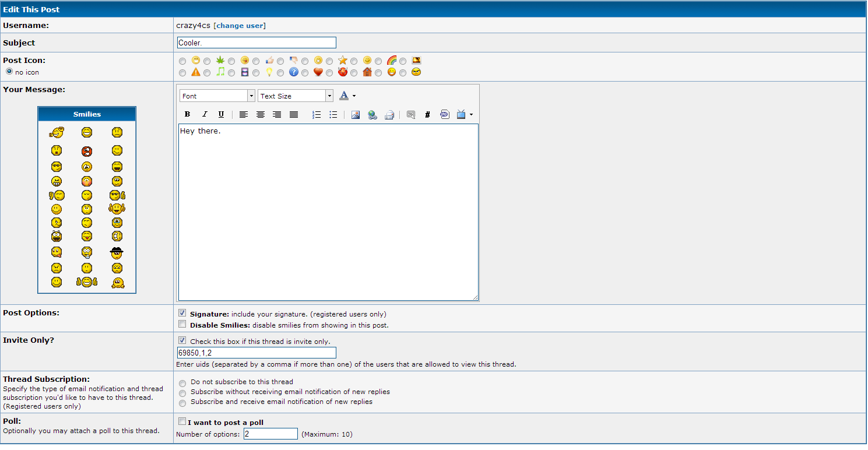Insert a numbered ordered list
The width and height of the screenshot is (868, 450).
[x=317, y=115]
